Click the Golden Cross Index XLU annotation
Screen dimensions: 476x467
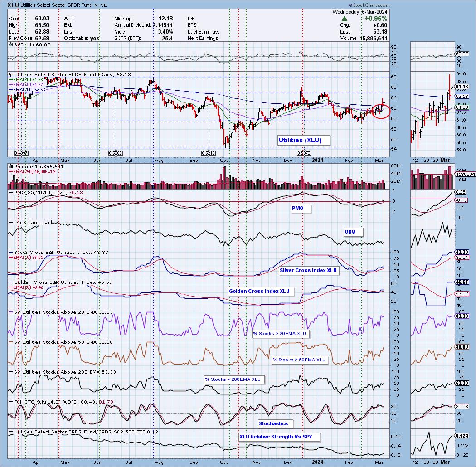261,291
